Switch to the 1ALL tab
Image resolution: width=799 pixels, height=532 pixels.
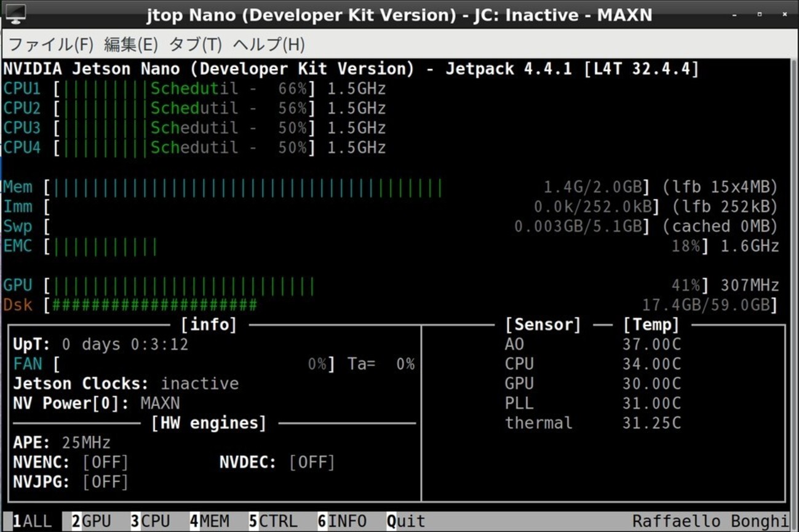(32, 522)
